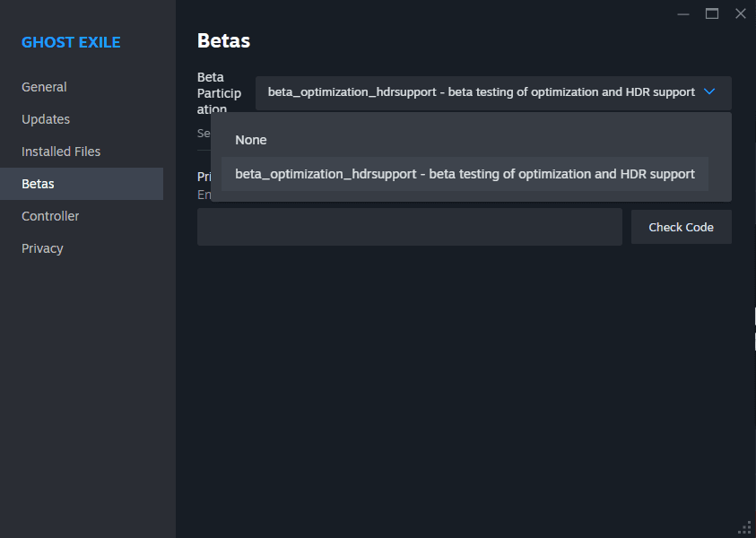Viewport: 756px width, 538px height.
Task: Pick beta_optimization_hdrsupport option in open list
Action: click(x=465, y=174)
